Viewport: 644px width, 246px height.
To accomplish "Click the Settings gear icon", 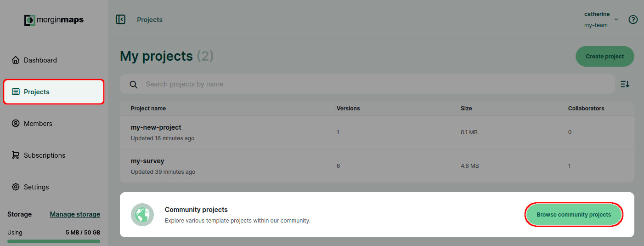I will click(16, 187).
